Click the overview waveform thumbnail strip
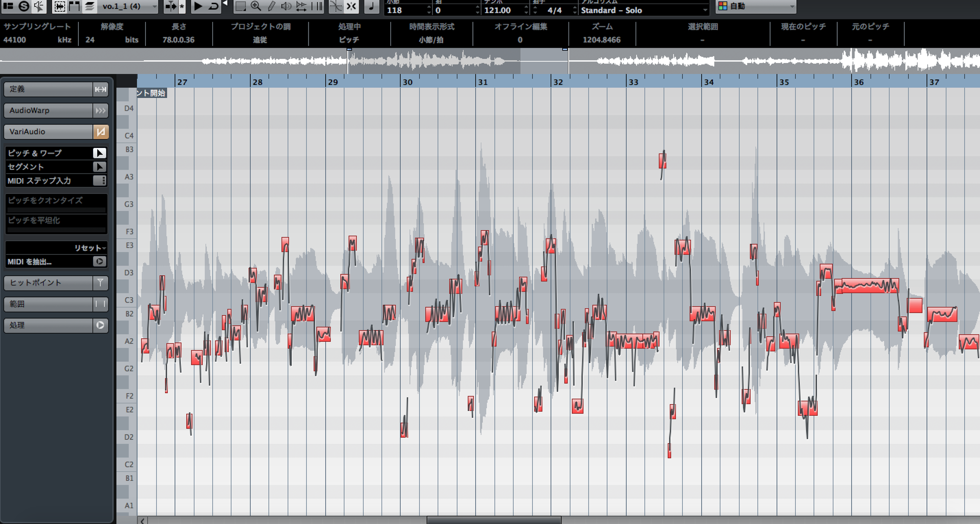The width and height of the screenshot is (980, 524). 490,61
